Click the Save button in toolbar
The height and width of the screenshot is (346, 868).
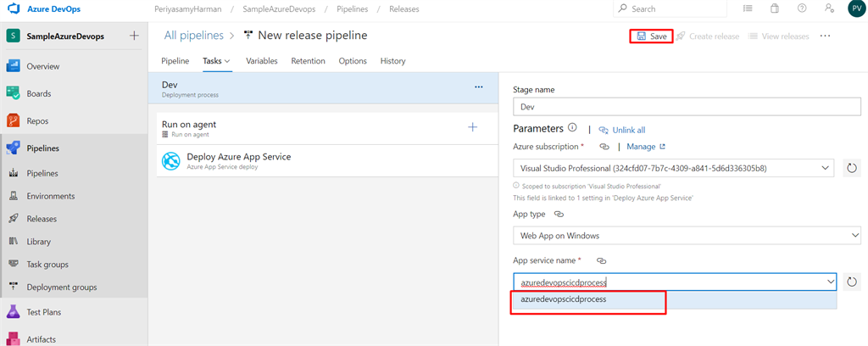tap(651, 36)
